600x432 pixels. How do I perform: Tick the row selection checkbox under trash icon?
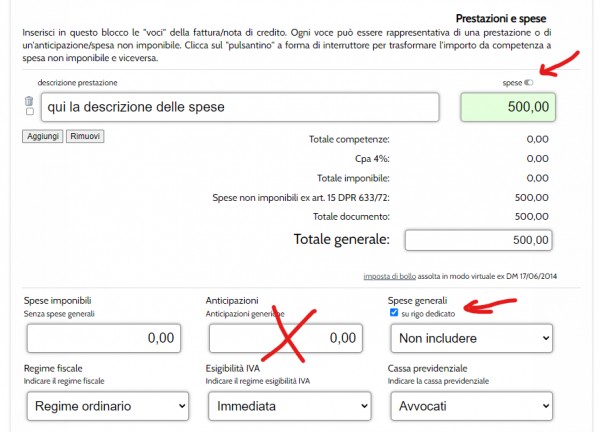(29, 112)
